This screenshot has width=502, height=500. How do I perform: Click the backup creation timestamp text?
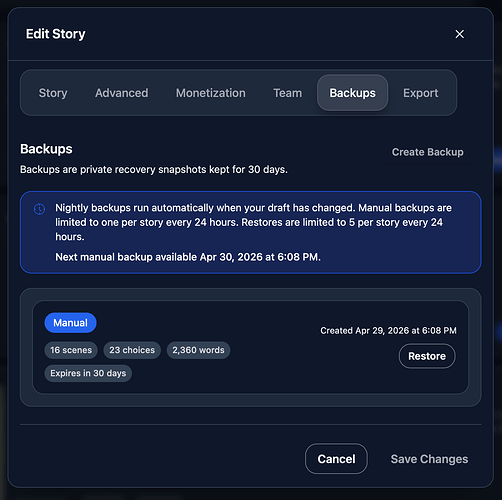pos(388,331)
